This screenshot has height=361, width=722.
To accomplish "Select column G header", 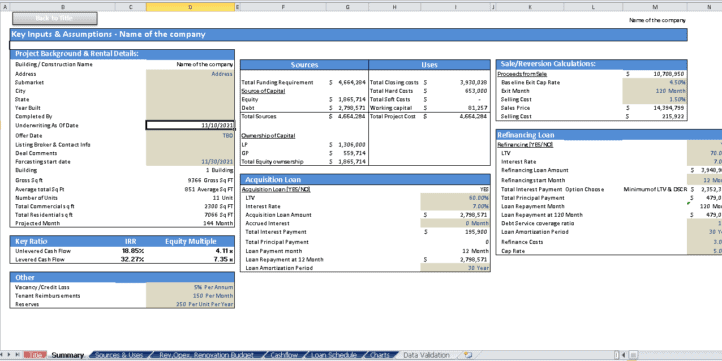I will [348, 7].
